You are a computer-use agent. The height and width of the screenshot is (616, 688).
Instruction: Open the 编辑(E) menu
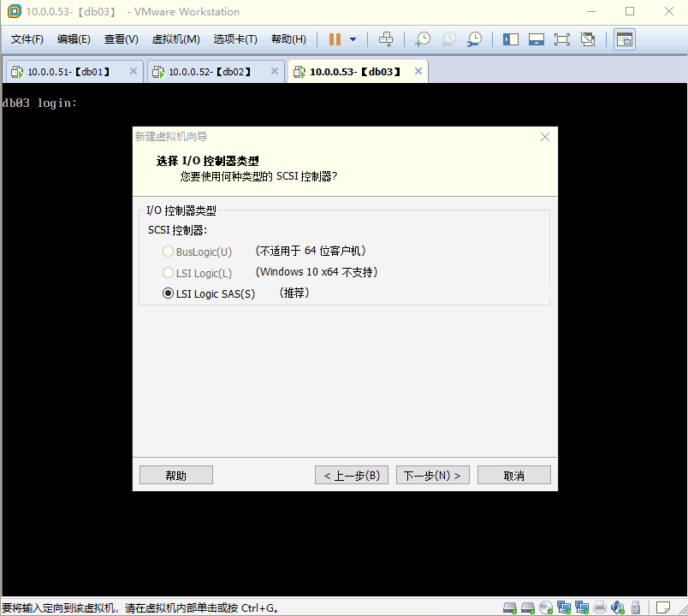[x=74, y=39]
